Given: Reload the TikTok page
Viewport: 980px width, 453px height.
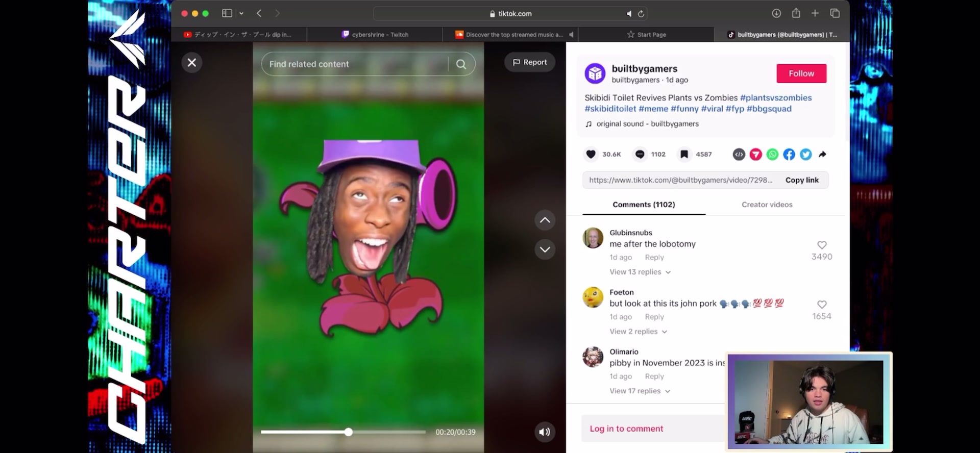Looking at the screenshot, I should point(641,14).
